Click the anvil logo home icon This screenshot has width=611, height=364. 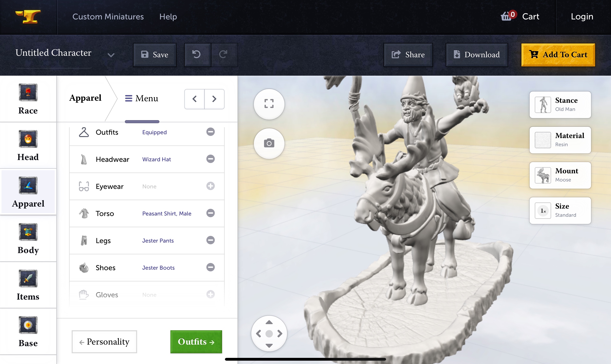28,17
